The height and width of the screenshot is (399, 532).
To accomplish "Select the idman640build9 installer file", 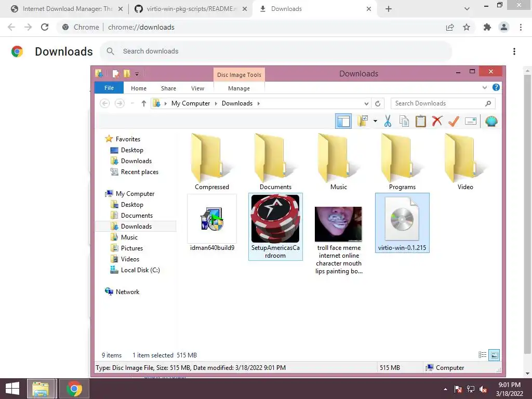I will pos(212,223).
